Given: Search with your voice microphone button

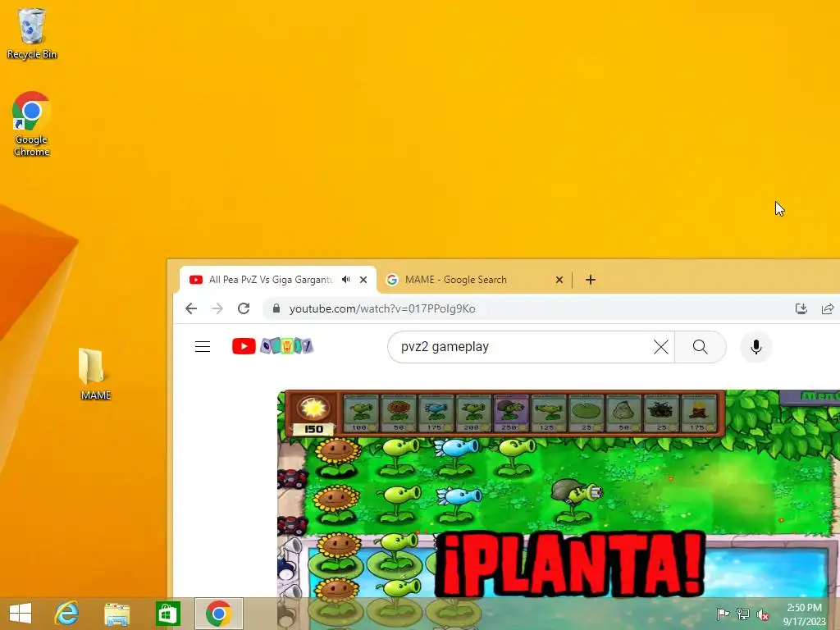Looking at the screenshot, I should (x=756, y=347).
